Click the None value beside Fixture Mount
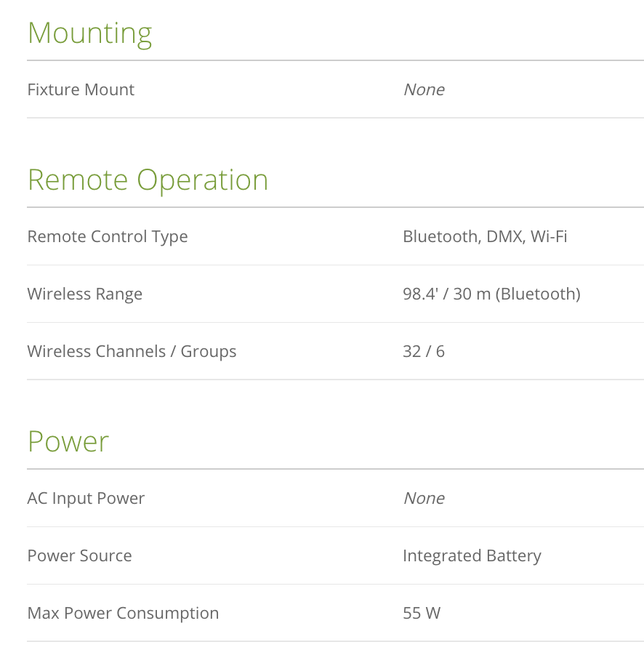 pos(424,89)
